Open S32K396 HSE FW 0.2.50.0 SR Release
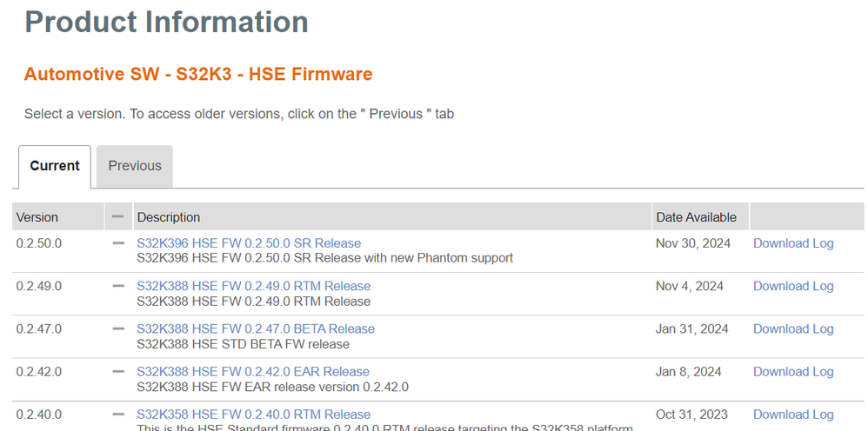 coord(249,243)
